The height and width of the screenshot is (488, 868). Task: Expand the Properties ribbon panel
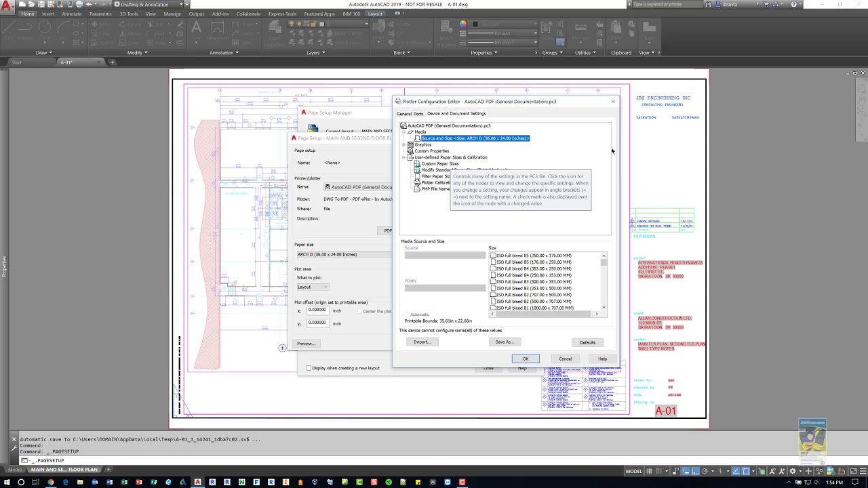point(483,52)
